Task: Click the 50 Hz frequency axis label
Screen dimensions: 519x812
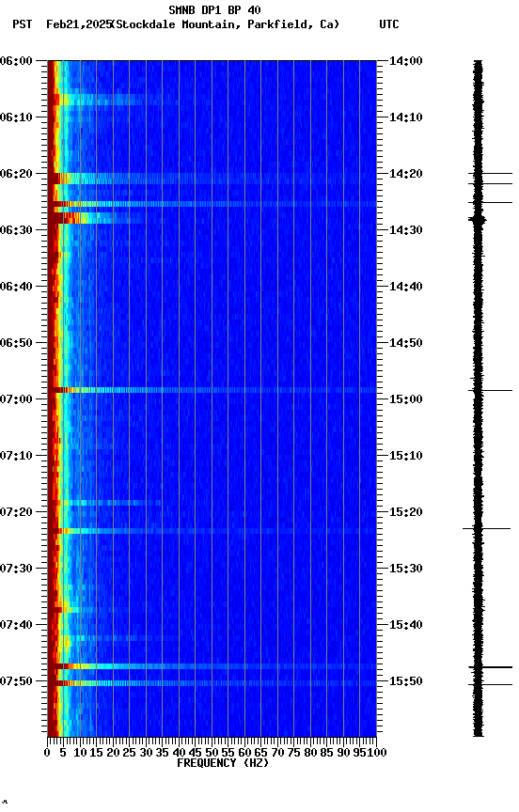Action: (x=212, y=753)
